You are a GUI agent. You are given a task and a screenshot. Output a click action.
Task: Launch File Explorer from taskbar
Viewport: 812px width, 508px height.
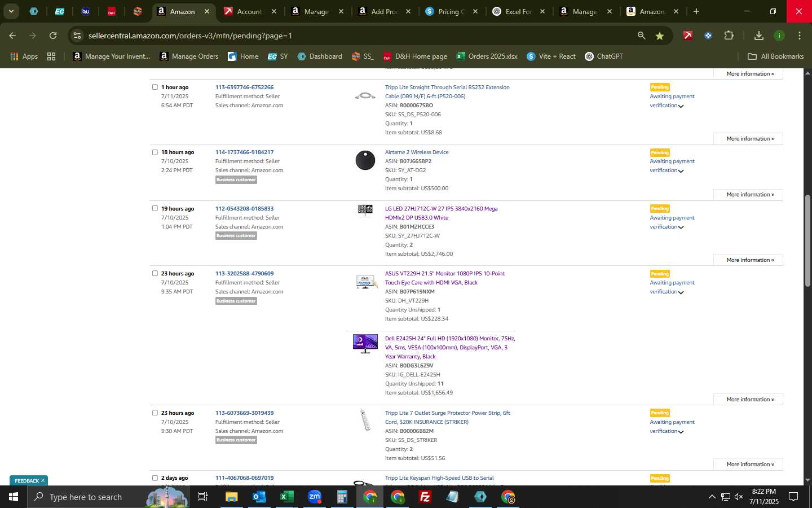pos(231,497)
